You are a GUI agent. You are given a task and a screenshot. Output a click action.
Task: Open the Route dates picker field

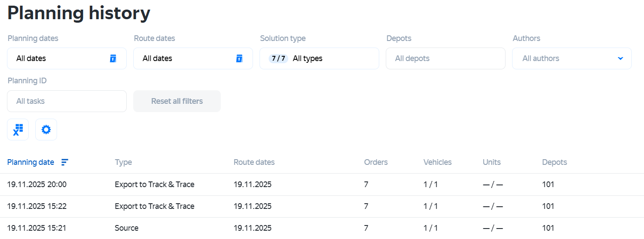[187, 58]
